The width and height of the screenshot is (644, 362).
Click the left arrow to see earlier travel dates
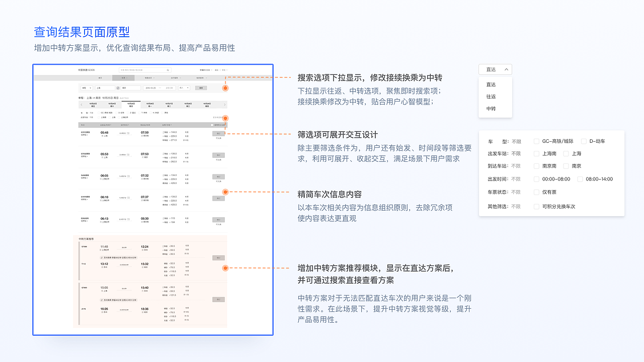coord(82,105)
